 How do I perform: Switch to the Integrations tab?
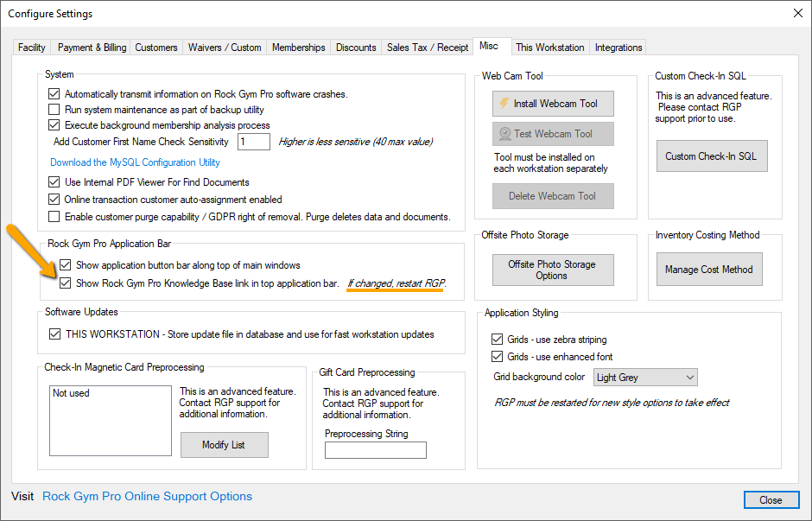[x=619, y=48]
